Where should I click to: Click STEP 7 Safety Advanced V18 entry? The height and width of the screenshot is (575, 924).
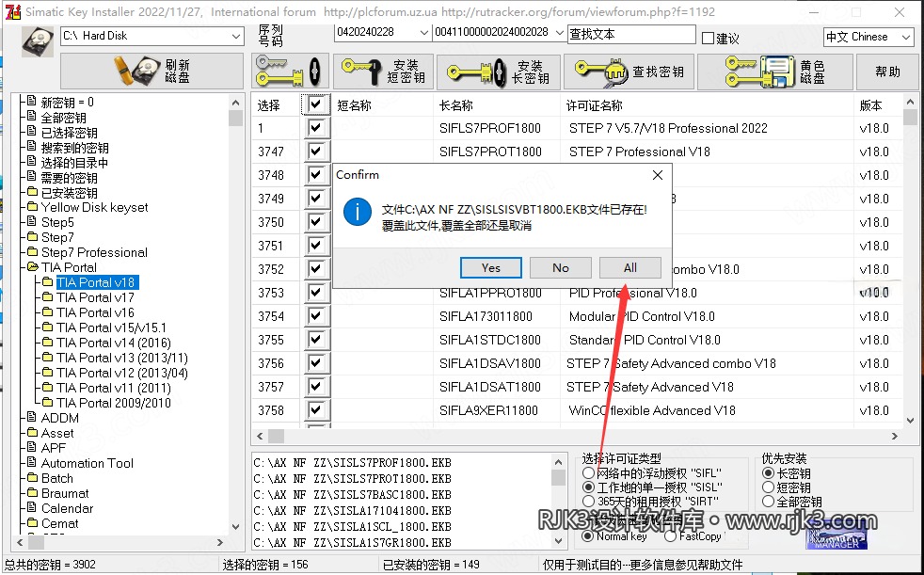coord(650,387)
